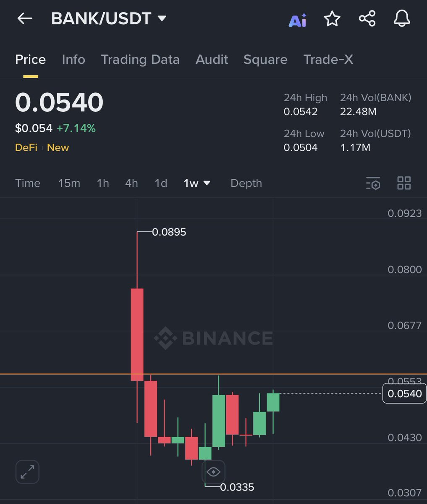Select the Depth chart view
Screen dimensions: 427x504
tap(246, 184)
